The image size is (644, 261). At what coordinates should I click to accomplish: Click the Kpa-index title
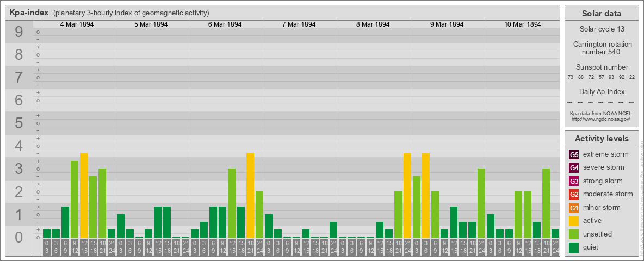coord(29,13)
